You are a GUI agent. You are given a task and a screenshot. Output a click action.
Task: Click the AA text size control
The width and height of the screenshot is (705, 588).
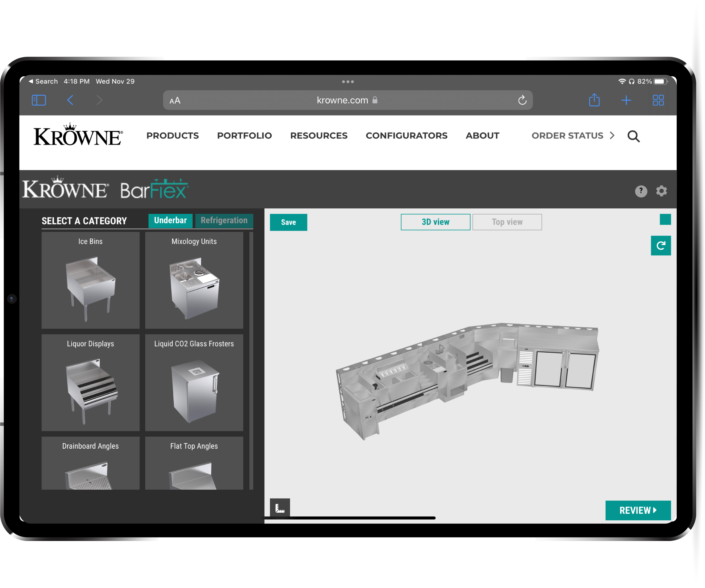[175, 100]
